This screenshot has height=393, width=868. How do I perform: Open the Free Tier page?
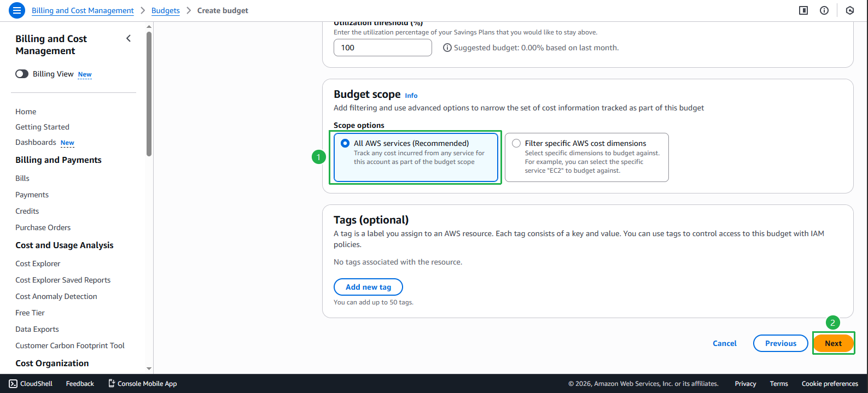[30, 313]
